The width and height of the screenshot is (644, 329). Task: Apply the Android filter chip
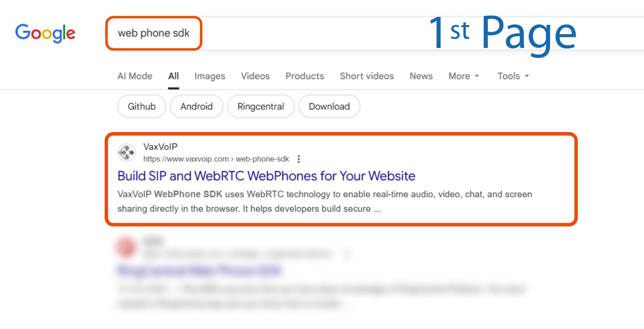coord(196,107)
